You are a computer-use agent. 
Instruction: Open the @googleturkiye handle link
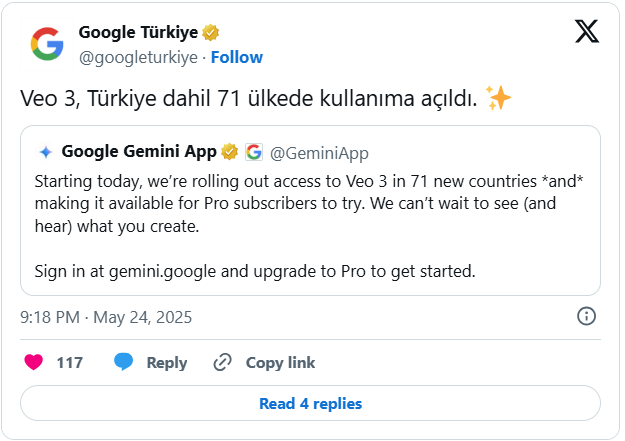pos(138,57)
